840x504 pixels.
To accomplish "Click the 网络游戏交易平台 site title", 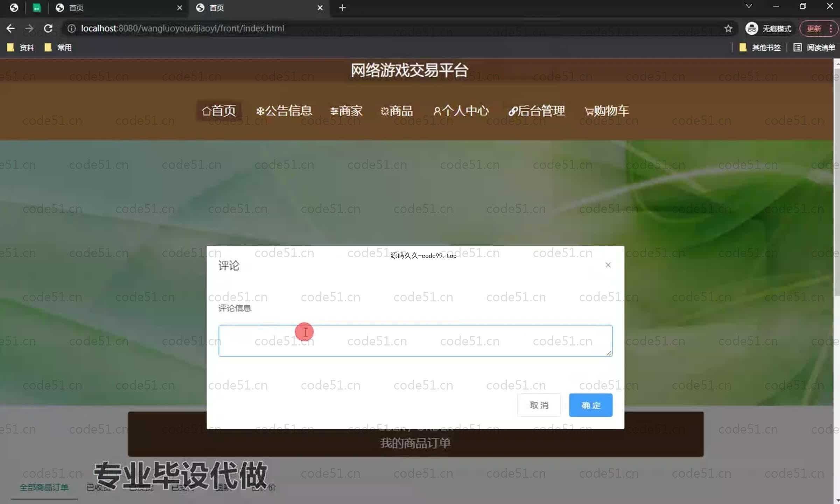I will (x=409, y=70).
